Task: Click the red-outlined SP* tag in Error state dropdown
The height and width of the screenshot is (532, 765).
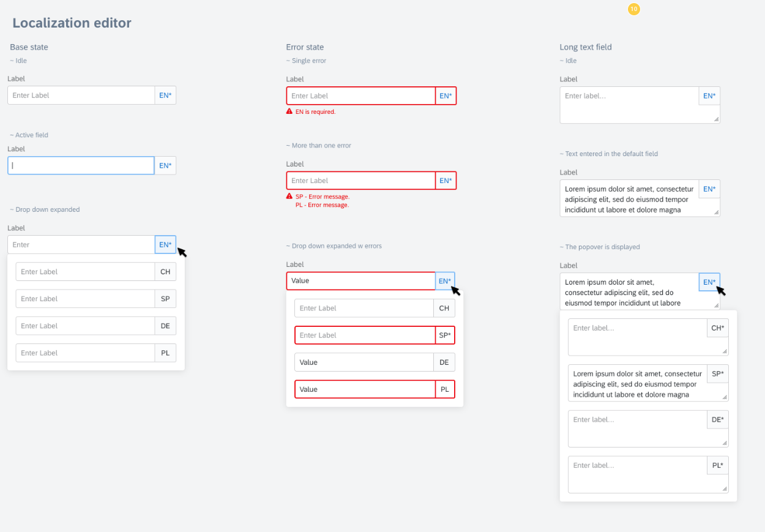Action: click(445, 335)
